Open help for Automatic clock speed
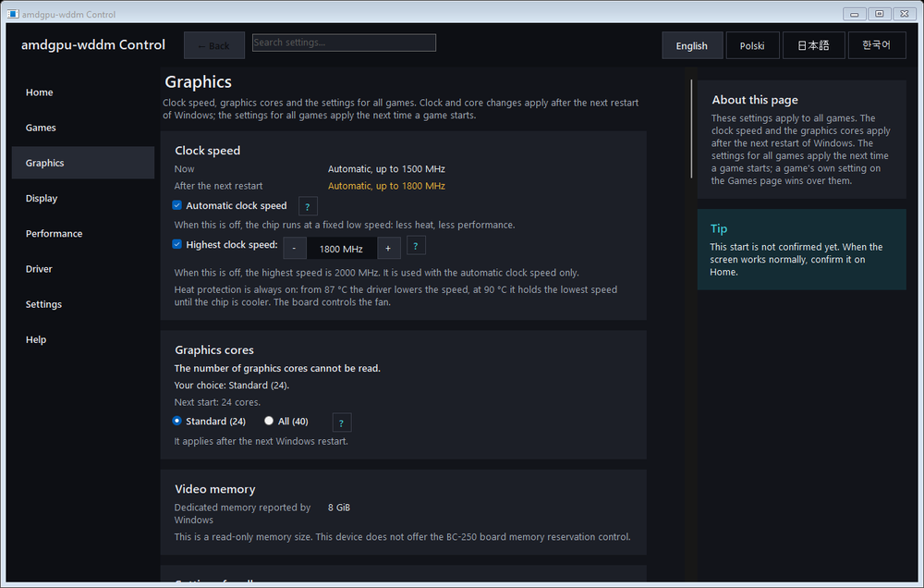924x588 pixels. point(308,206)
